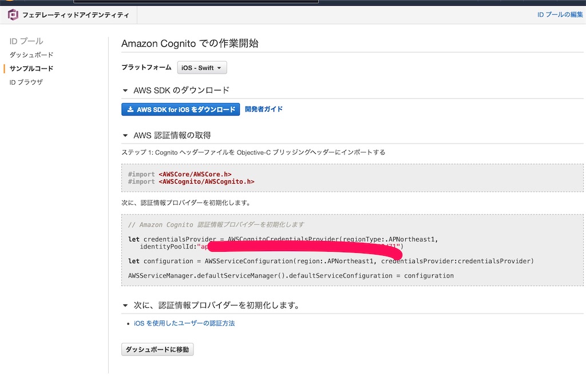
Task: Click the let credentialsProvider code line
Action: (283, 240)
